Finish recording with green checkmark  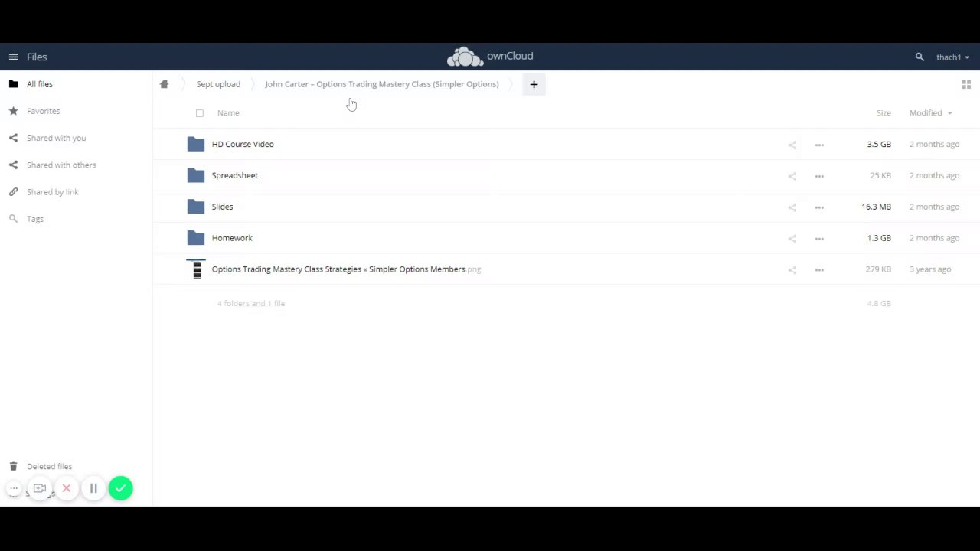click(x=120, y=488)
